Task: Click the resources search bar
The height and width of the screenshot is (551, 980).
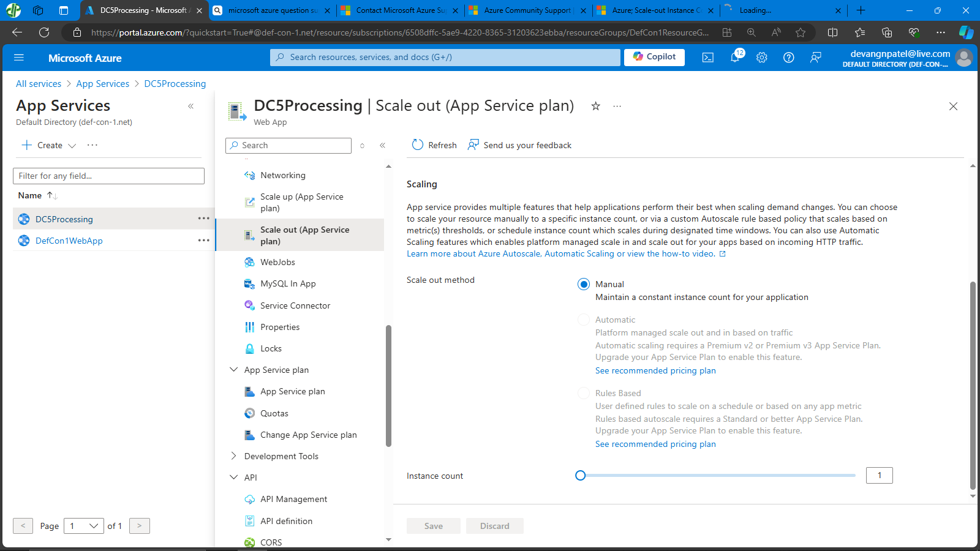Action: 445,57
